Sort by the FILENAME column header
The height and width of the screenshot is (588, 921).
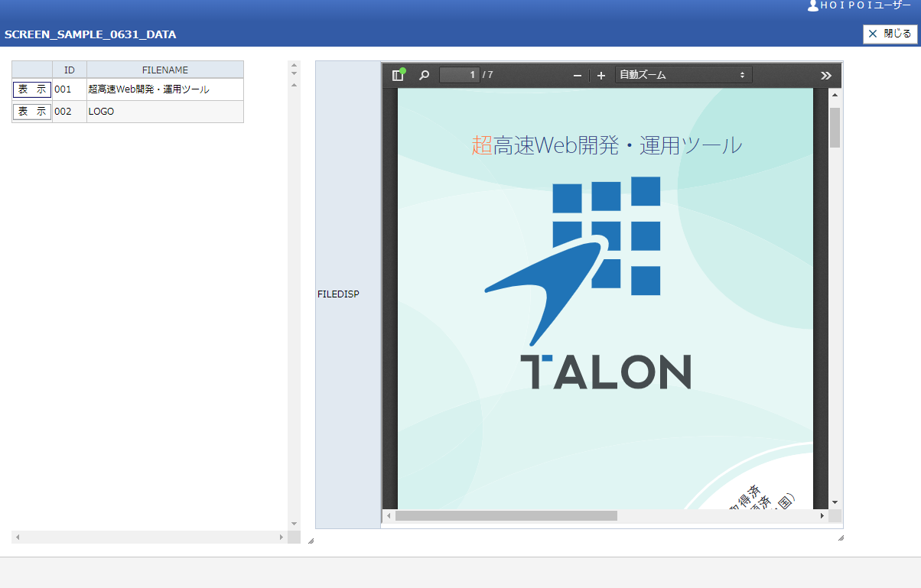[164, 70]
